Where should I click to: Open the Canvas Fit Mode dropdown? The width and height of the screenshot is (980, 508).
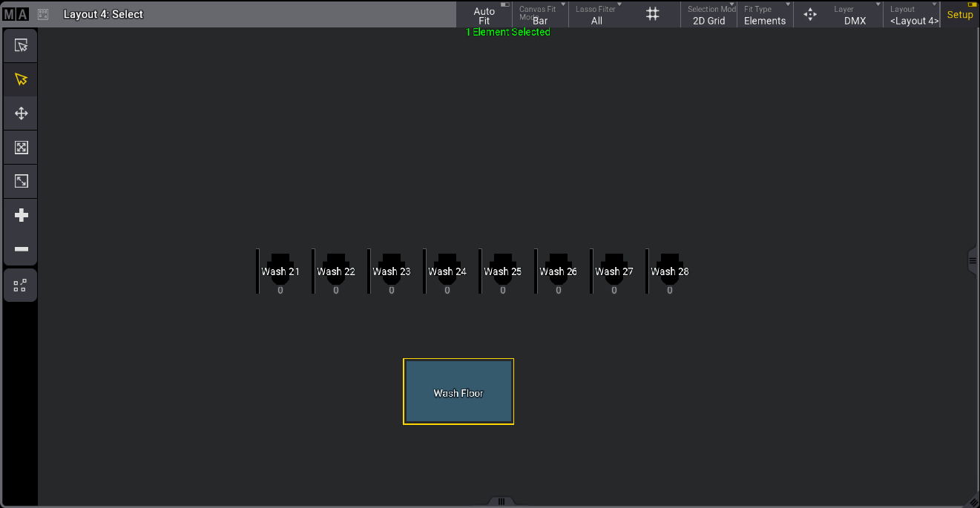[x=540, y=16]
